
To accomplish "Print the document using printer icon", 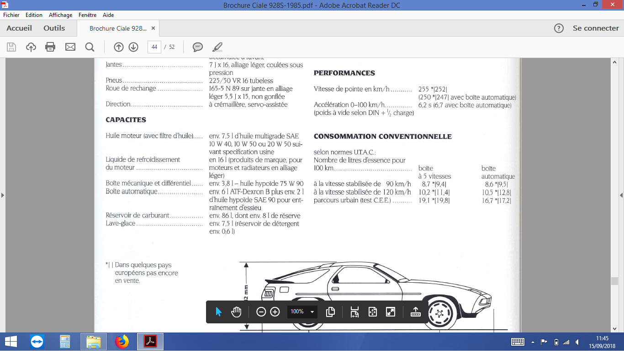I will (x=50, y=47).
